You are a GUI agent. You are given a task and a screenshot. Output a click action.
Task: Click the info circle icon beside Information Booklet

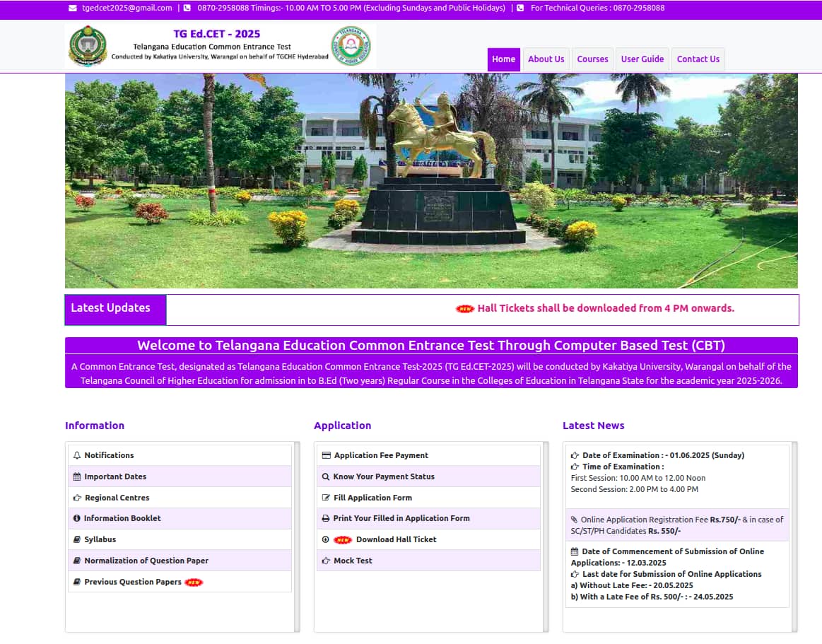coord(76,518)
